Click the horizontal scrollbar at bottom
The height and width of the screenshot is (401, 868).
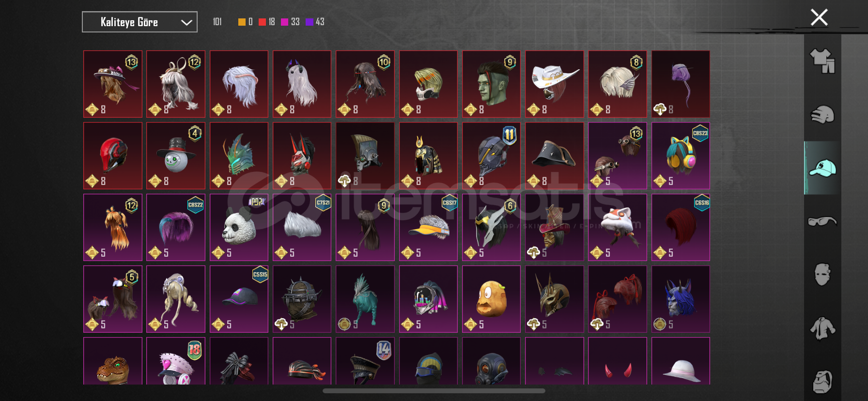coord(434,391)
